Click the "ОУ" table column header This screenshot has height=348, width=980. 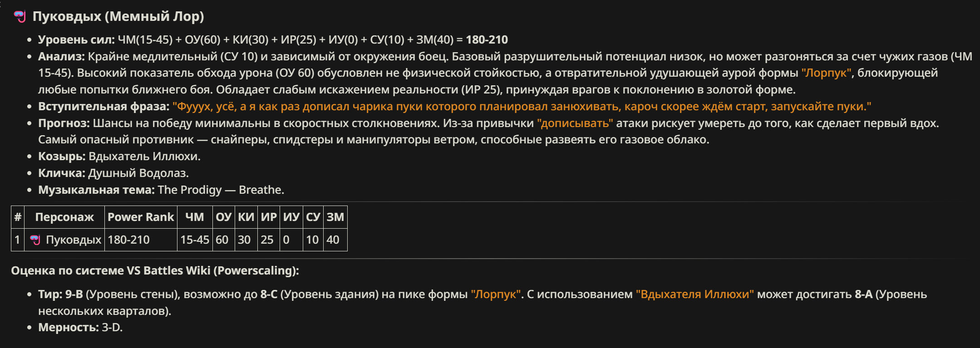coord(223,217)
